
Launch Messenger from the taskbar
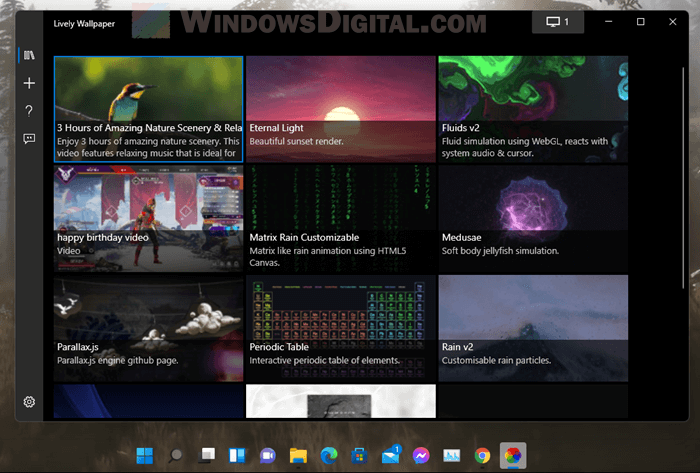pos(421,456)
